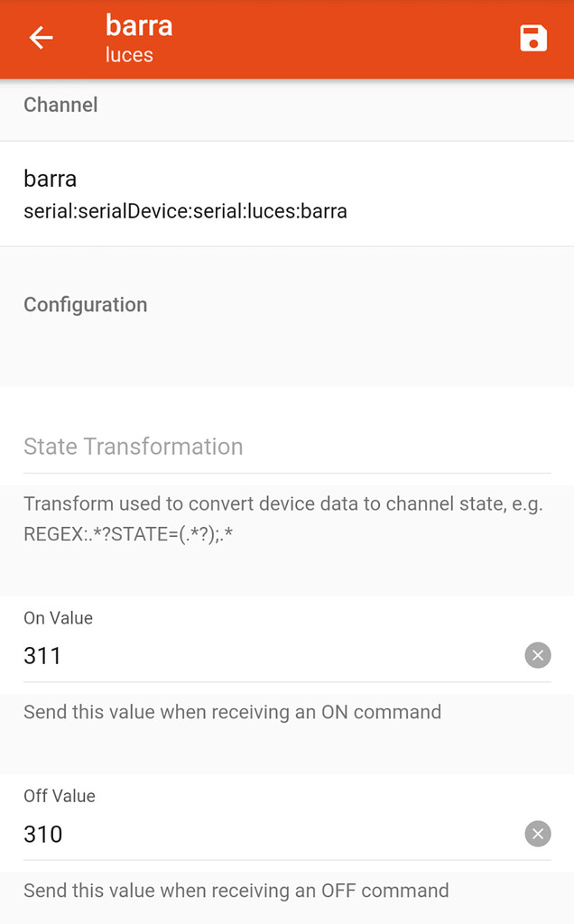Clear the Off Value using its X icon
Image resolution: width=574 pixels, height=924 pixels.
pos(537,834)
